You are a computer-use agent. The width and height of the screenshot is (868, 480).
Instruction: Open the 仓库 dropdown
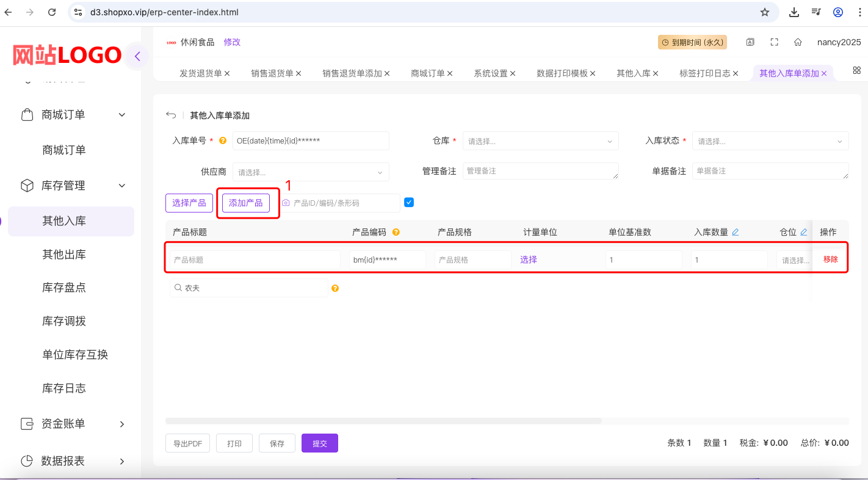[x=541, y=141]
